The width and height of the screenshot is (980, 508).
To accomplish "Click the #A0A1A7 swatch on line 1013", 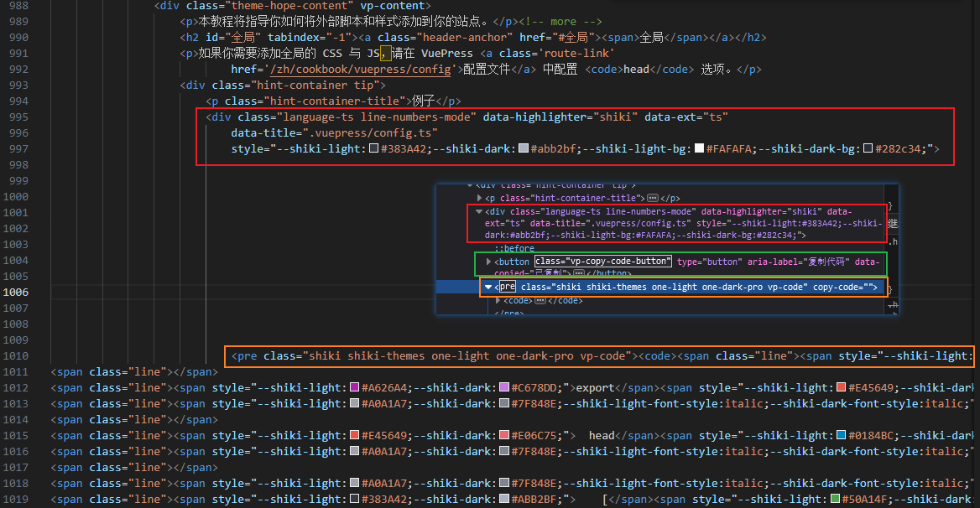I will point(354,404).
